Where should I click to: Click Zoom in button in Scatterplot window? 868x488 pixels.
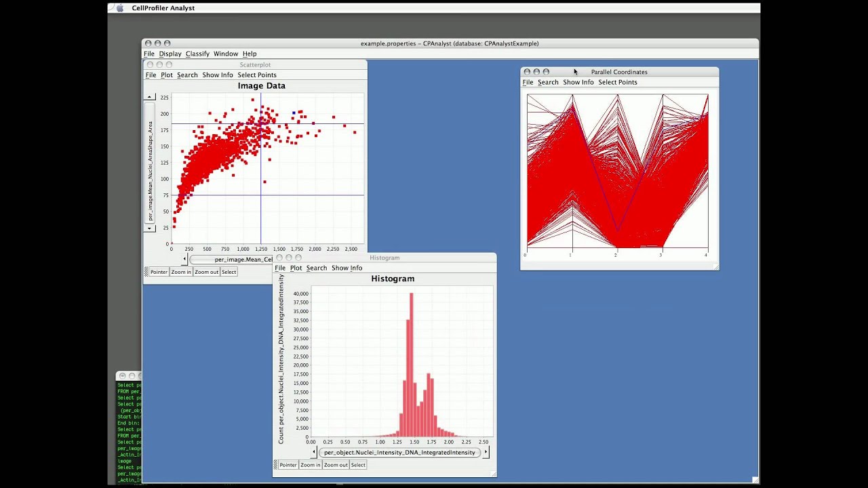(181, 272)
